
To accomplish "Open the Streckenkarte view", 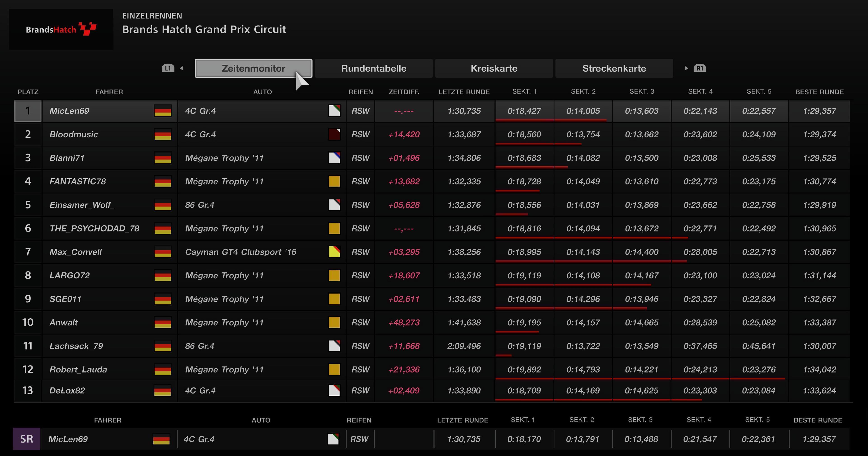I will pos(614,69).
